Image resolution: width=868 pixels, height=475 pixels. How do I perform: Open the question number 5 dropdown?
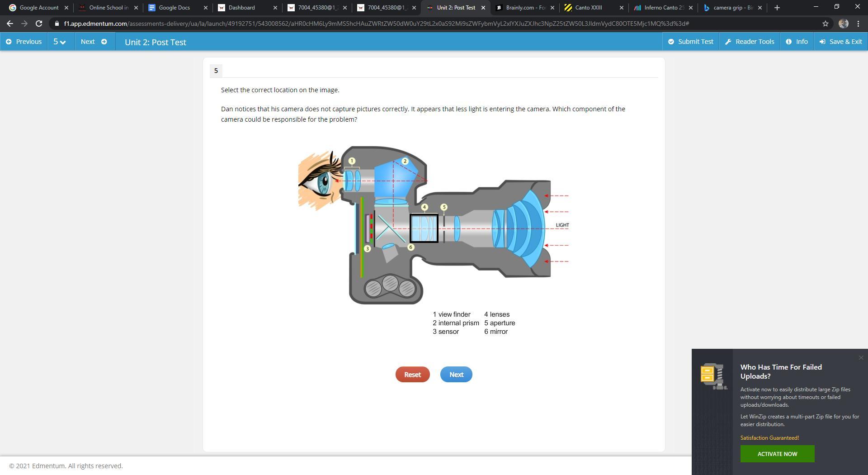(60, 42)
